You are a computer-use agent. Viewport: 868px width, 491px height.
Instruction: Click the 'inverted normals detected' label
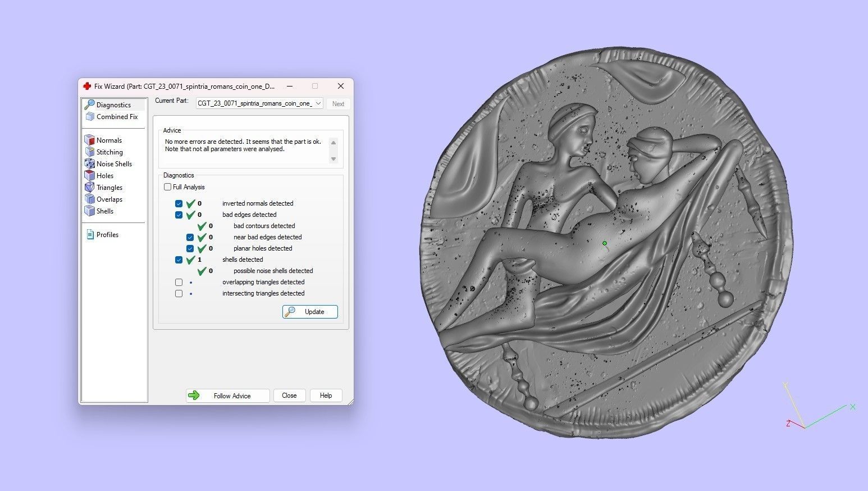tap(258, 203)
